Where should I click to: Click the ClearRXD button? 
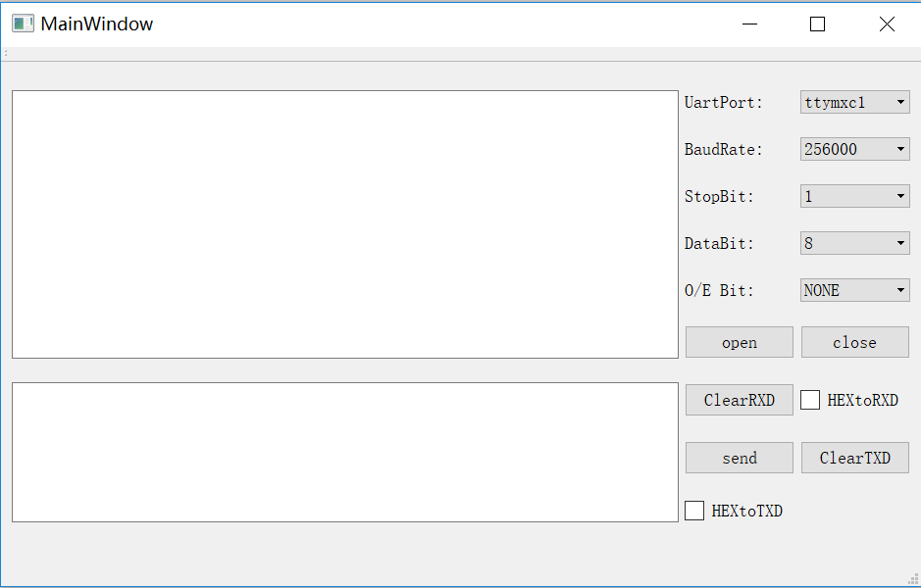click(x=739, y=400)
